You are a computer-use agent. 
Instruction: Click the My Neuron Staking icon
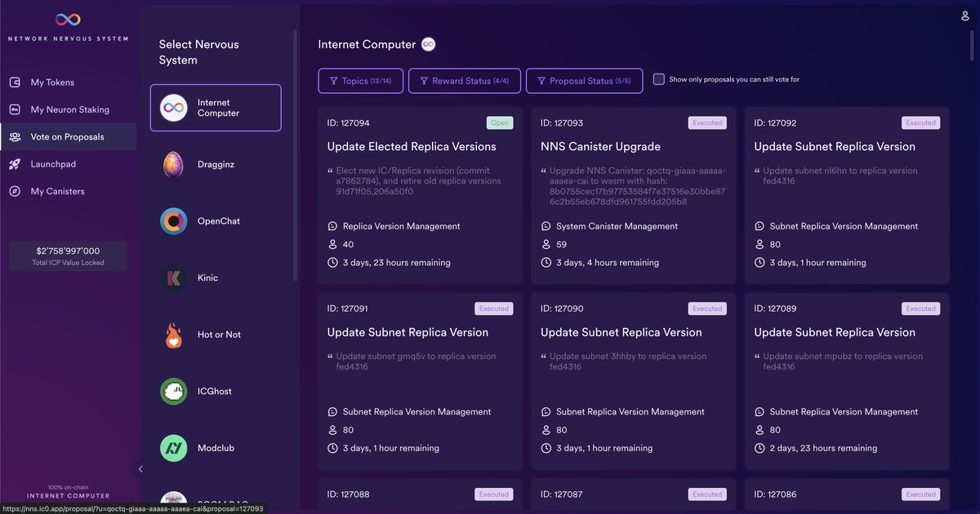pos(15,109)
